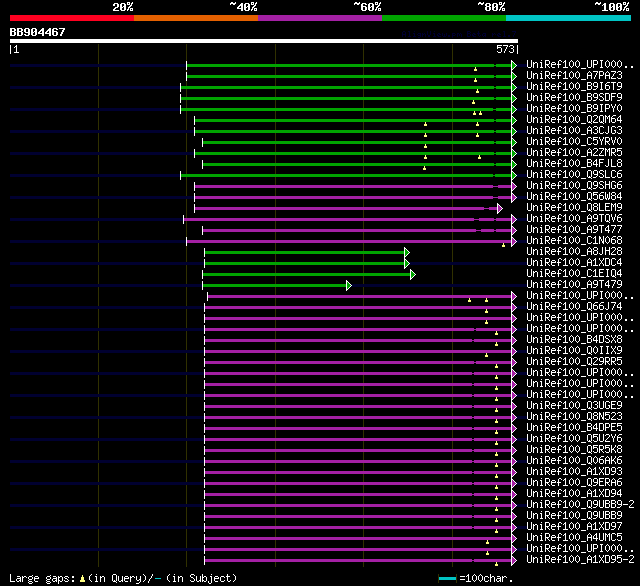Viewport: 640px width, 586px height.
Task: Select the UniRef100_Q66J74 label
Action: 574,307
